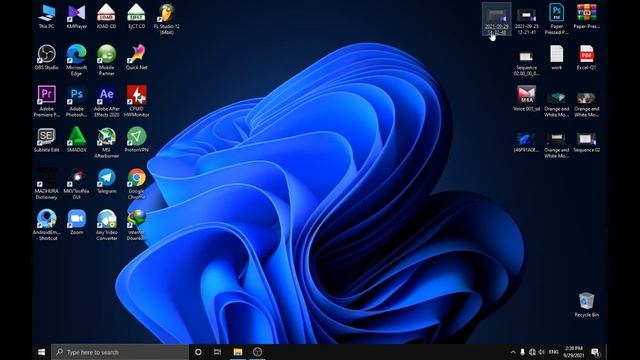Select the Zoom desktop shortcut
This screenshot has width=640, height=360.
click(x=77, y=222)
